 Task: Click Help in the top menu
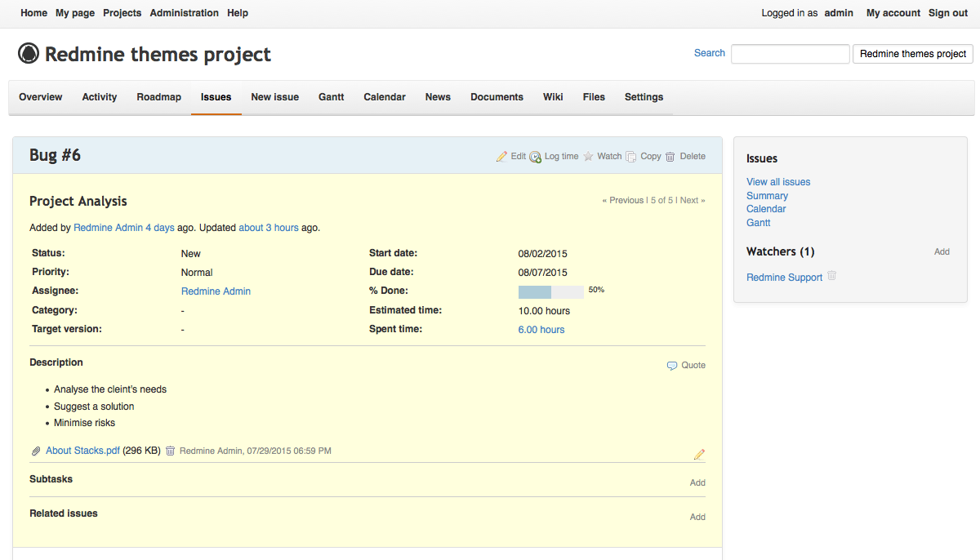point(238,13)
